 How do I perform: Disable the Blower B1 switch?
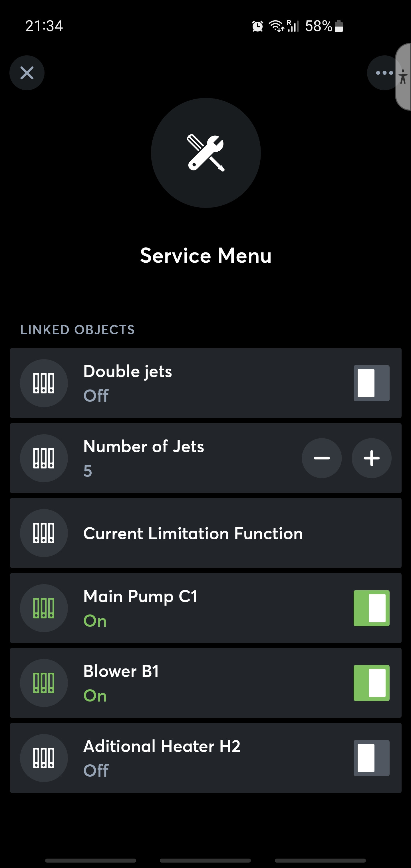tap(371, 683)
